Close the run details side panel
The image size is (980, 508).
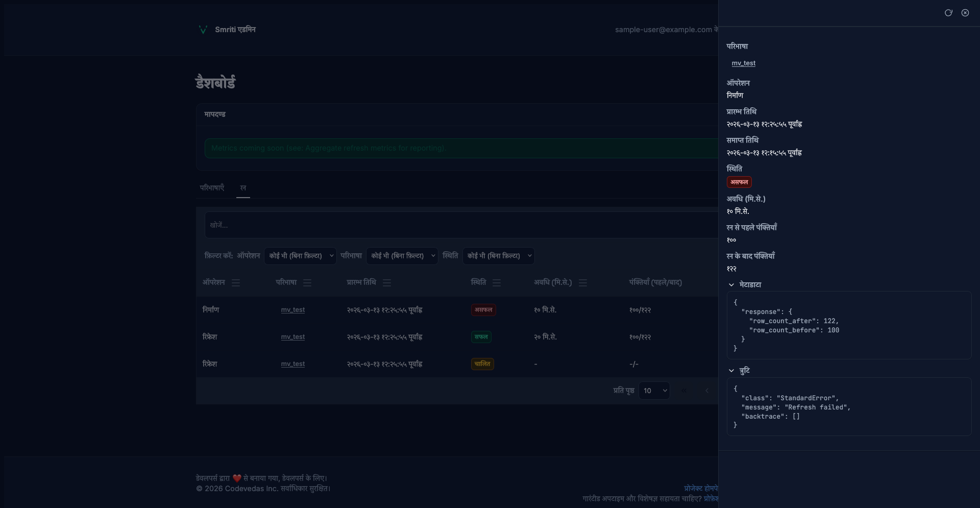965,13
